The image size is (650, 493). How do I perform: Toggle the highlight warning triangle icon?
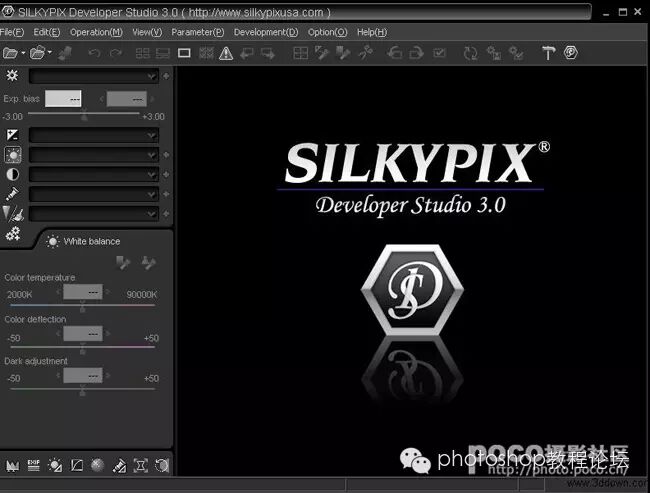(x=226, y=53)
